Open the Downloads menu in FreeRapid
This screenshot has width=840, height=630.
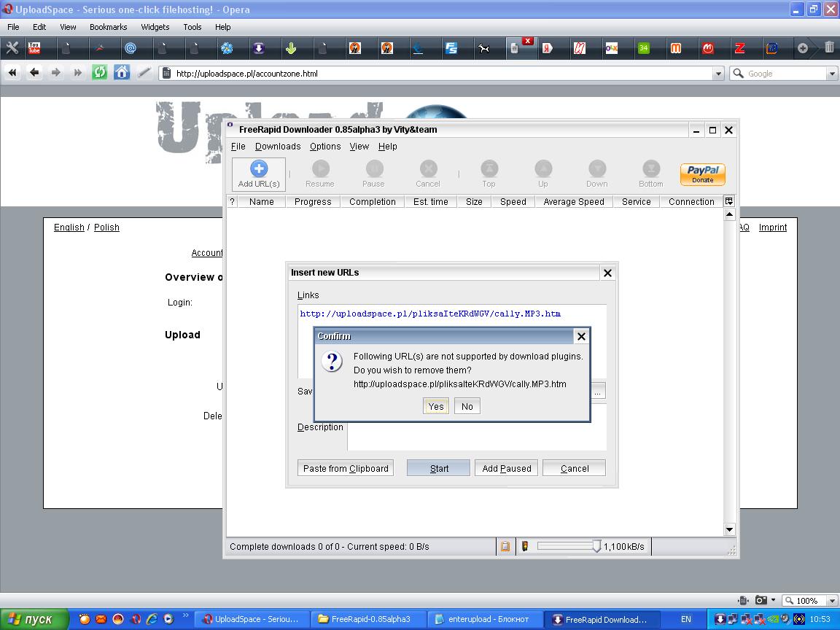278,146
